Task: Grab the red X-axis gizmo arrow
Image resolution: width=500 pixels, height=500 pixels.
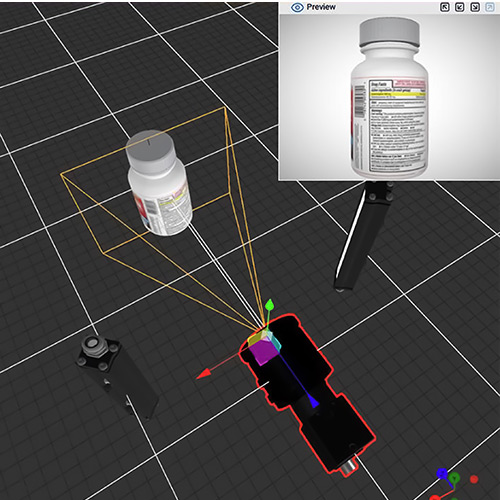Action: point(204,374)
